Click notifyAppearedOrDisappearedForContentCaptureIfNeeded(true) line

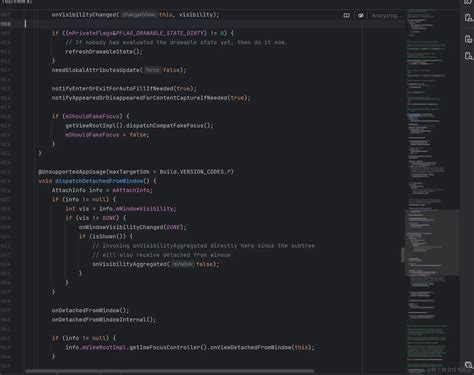151,98
